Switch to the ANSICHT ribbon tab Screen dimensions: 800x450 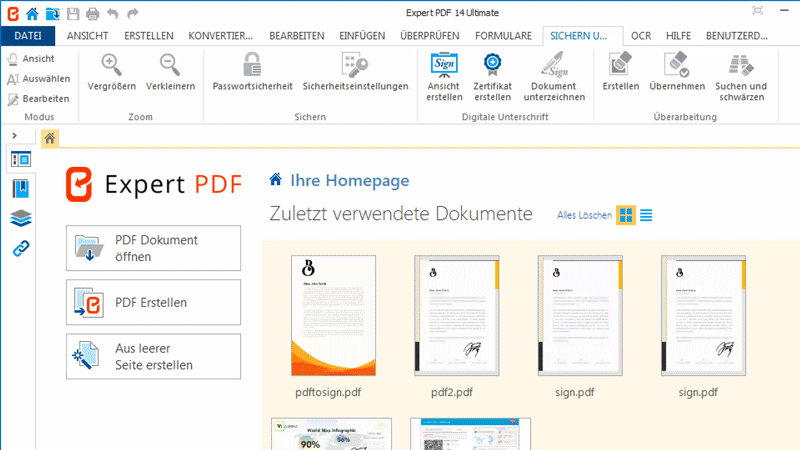[88, 36]
